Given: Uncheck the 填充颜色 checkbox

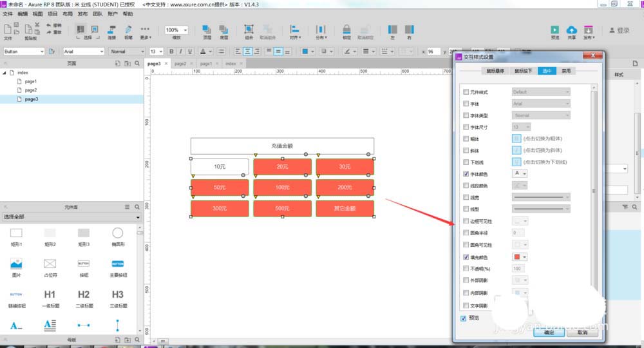Looking at the screenshot, I should coord(466,256).
